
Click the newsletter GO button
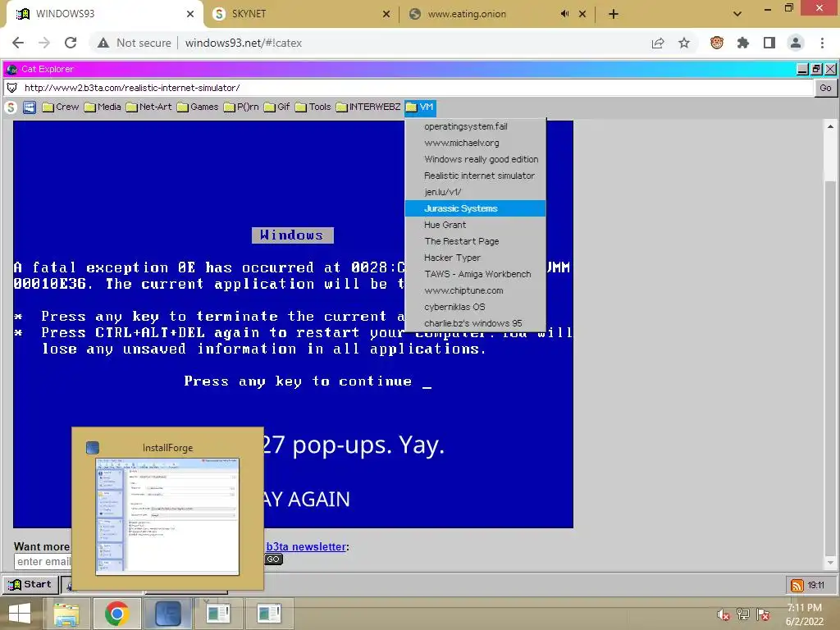[273, 559]
